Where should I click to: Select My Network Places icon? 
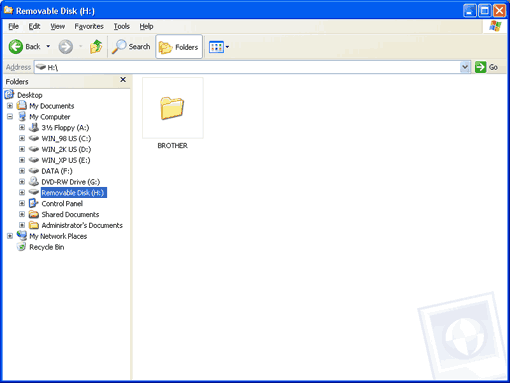[22, 236]
